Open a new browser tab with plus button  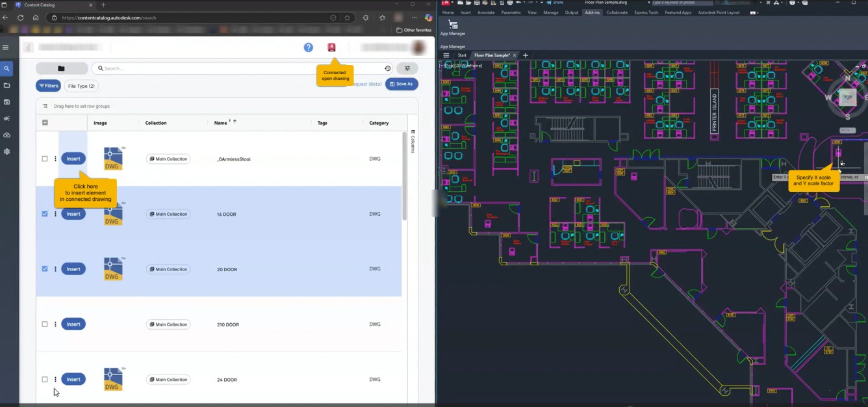coord(103,5)
